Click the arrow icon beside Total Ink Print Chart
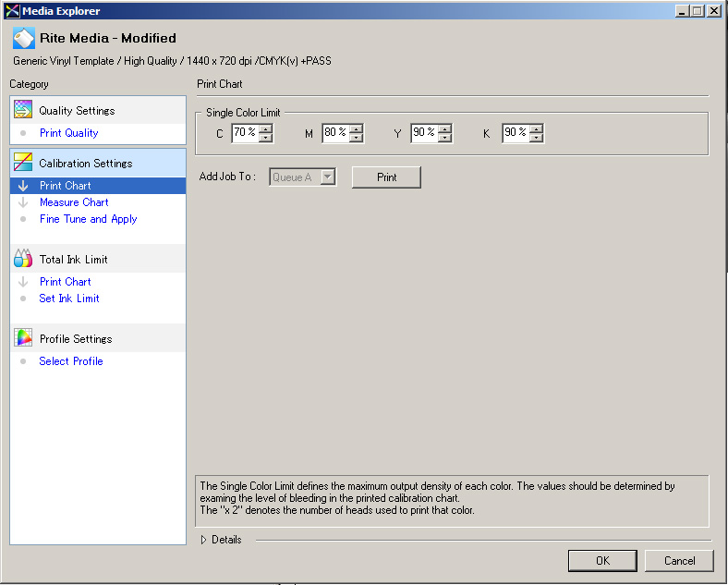 click(x=23, y=282)
